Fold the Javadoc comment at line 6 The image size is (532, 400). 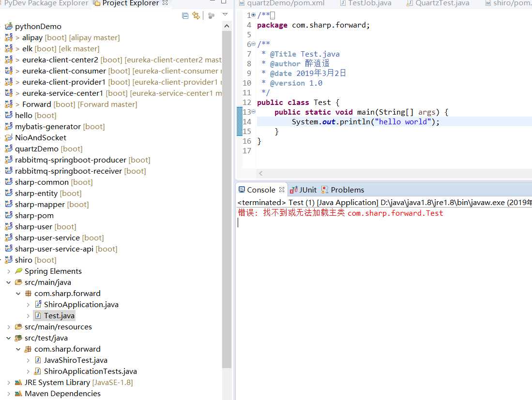click(x=254, y=44)
